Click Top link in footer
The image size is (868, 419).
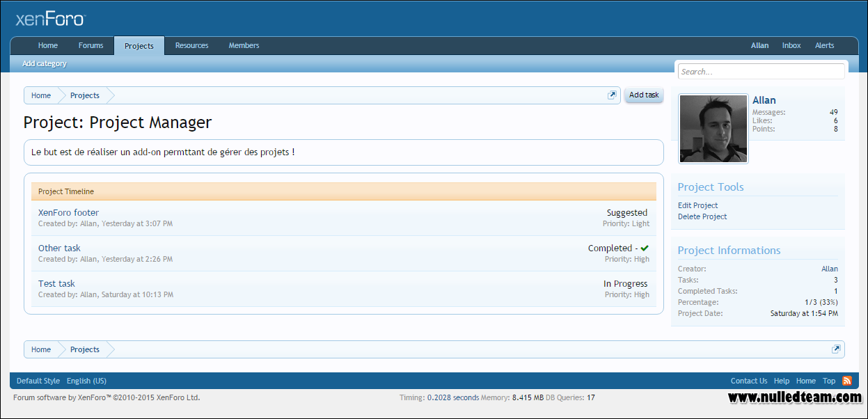[x=829, y=381]
